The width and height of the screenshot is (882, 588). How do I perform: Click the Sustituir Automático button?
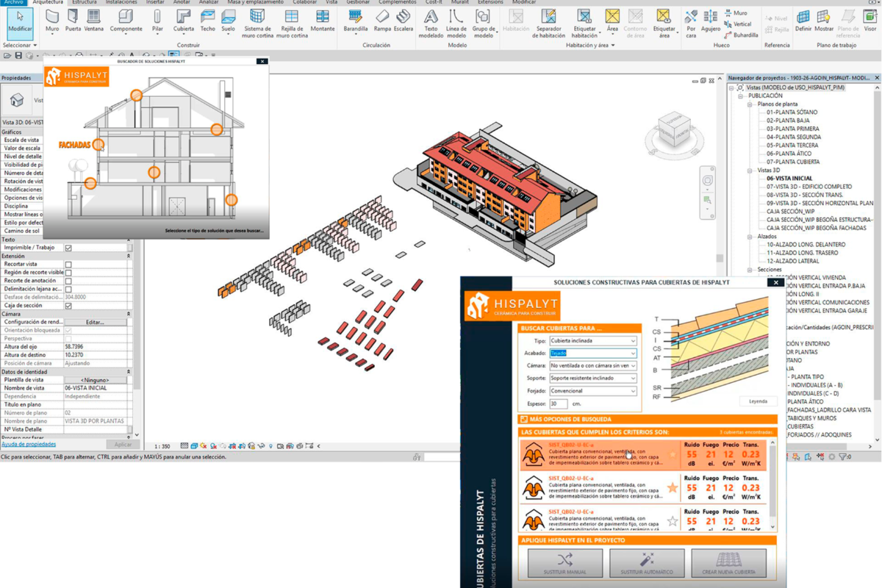647,563
